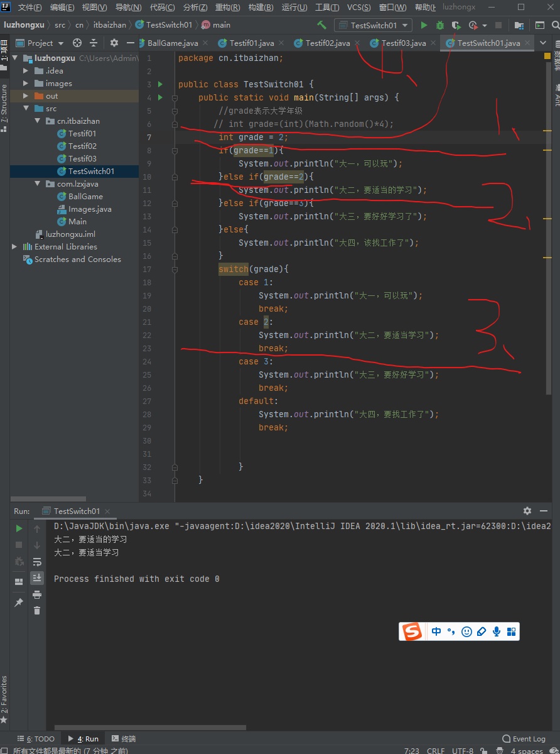
Task: Expand the .idea folder
Action: (26, 71)
